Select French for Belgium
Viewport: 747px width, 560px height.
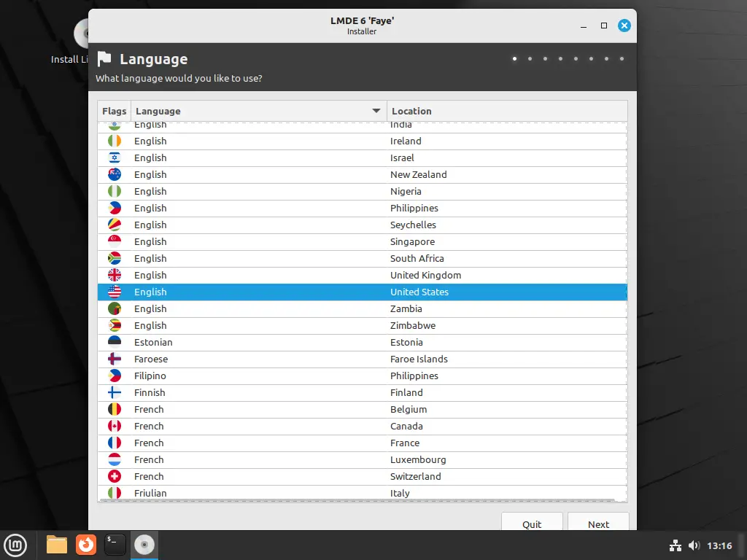[362, 409]
